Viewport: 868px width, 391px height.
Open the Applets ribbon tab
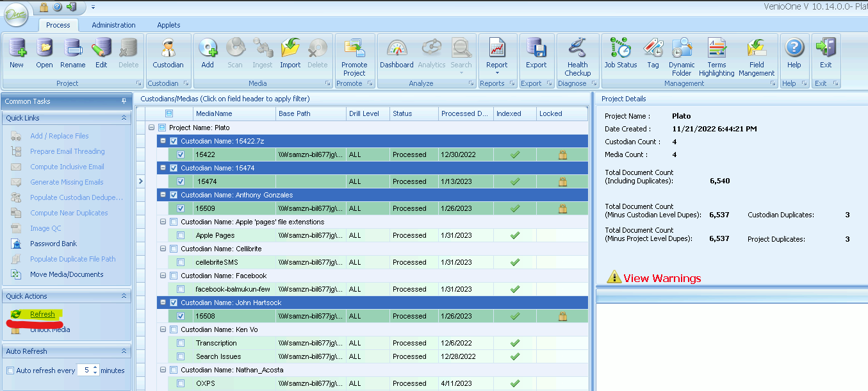click(x=168, y=25)
